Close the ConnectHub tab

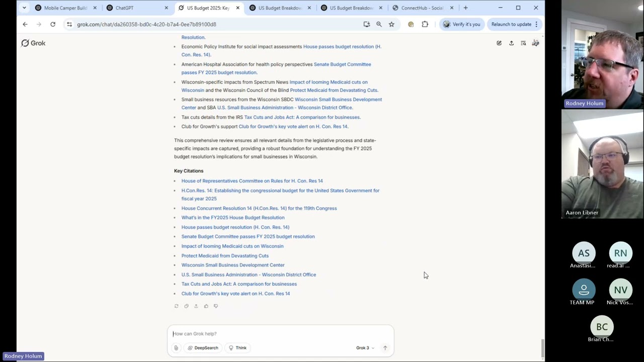[452, 8]
